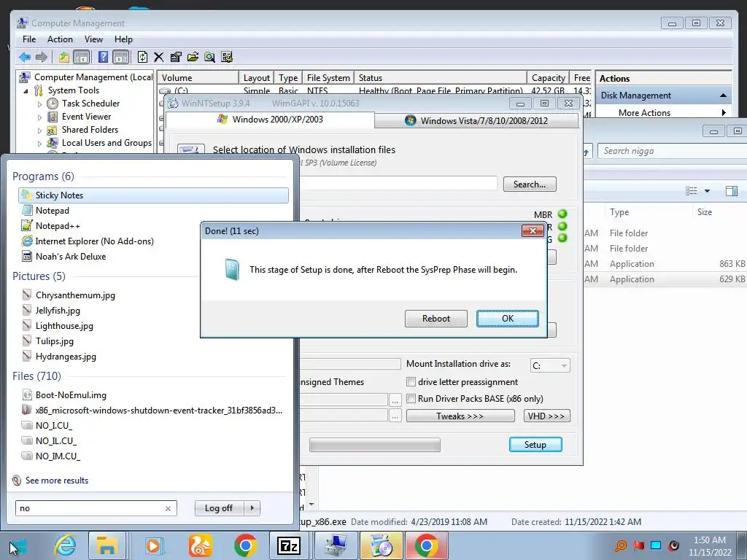Open the blue Help question mark icon

click(x=103, y=58)
